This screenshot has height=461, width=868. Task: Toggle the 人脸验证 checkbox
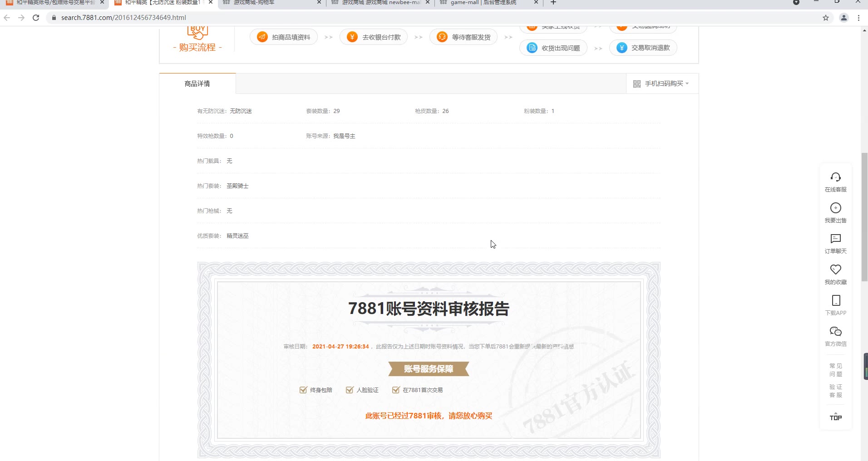(350, 390)
